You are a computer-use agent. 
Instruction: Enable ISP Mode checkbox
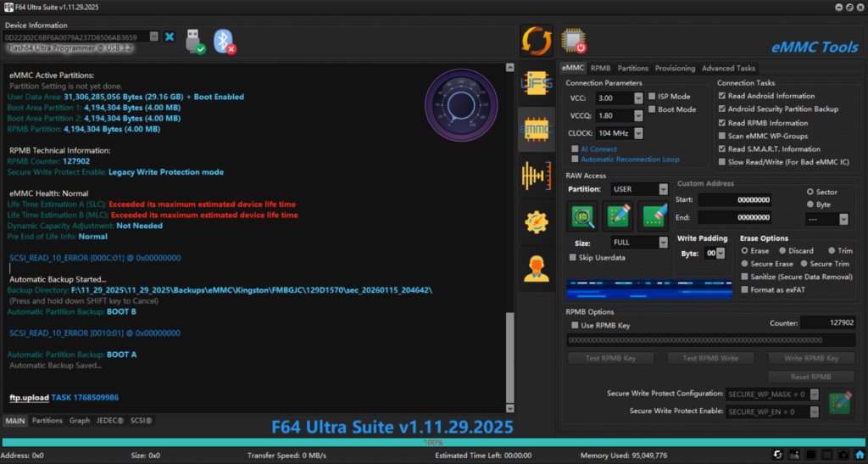(652, 97)
